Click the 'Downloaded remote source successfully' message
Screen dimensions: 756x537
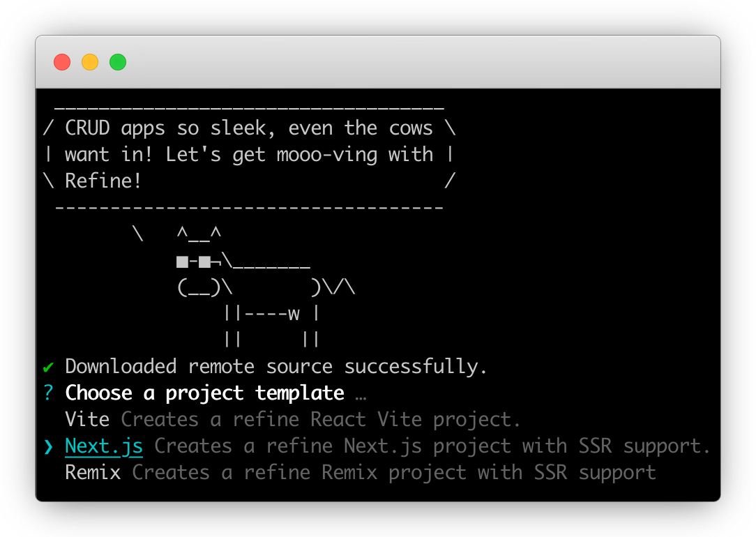tap(275, 366)
